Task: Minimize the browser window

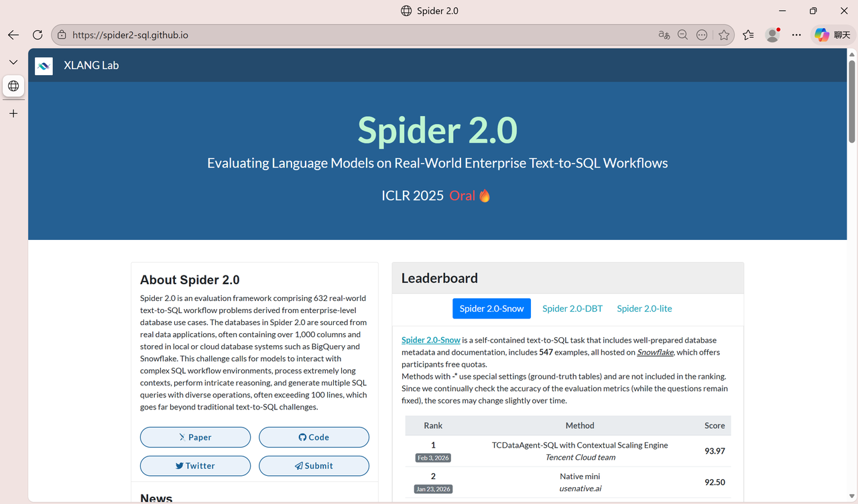Action: pyautogui.click(x=782, y=11)
